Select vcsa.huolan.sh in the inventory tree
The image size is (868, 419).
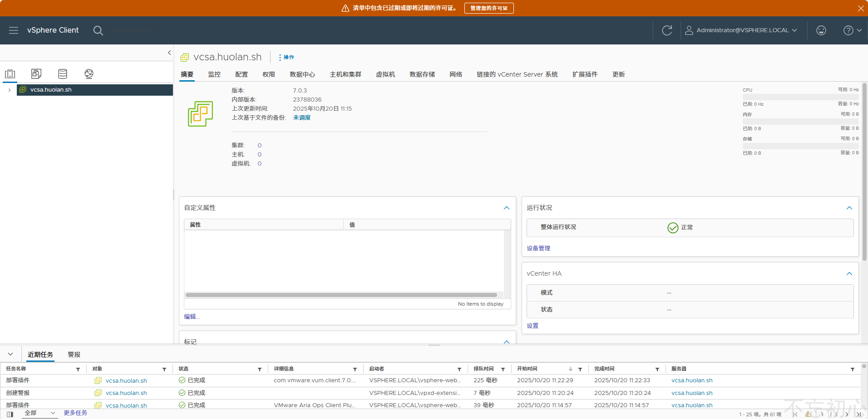pos(95,90)
